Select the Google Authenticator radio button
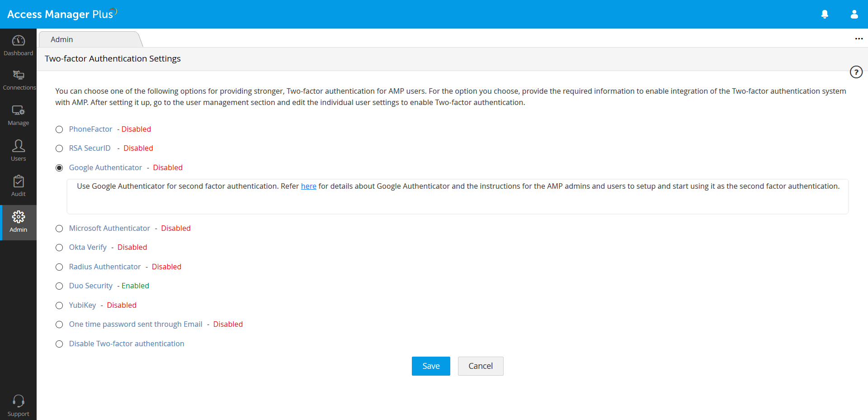 click(x=59, y=168)
